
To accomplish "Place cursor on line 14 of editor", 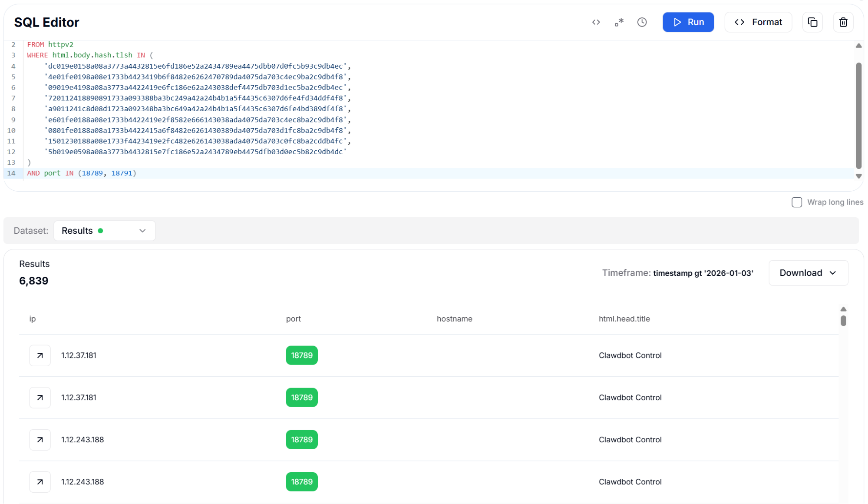I will click(217, 173).
